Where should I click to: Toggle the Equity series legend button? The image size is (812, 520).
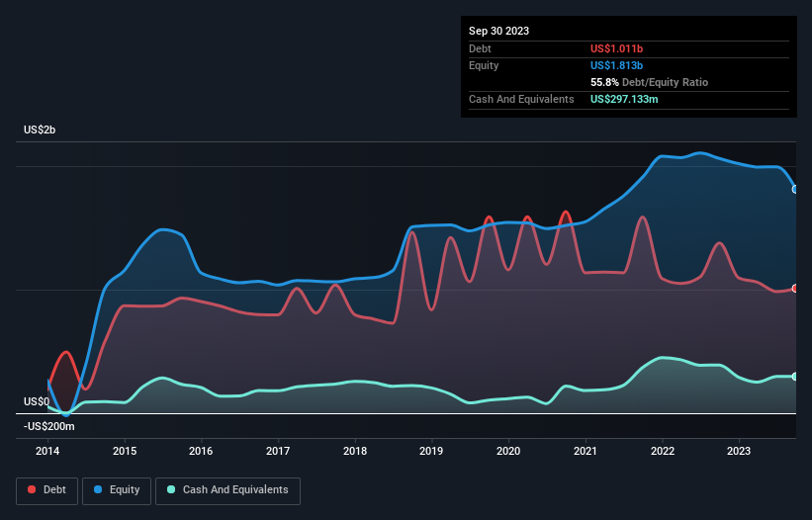click(x=117, y=490)
